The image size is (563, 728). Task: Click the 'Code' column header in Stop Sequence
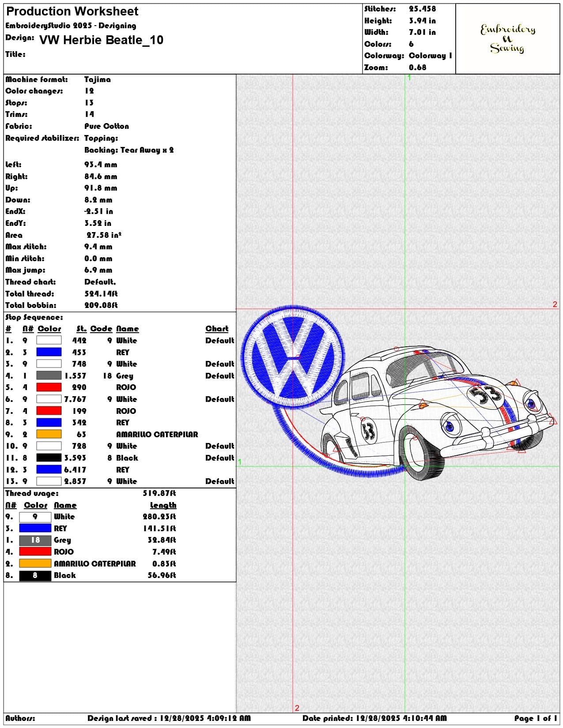101,329
